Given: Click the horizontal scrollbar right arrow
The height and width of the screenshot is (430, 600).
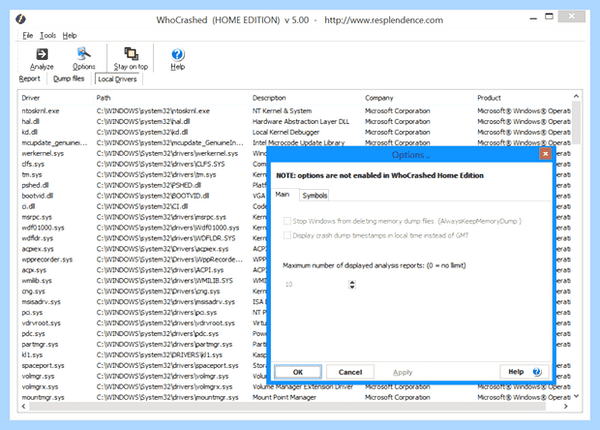Looking at the screenshot, I should [x=566, y=406].
